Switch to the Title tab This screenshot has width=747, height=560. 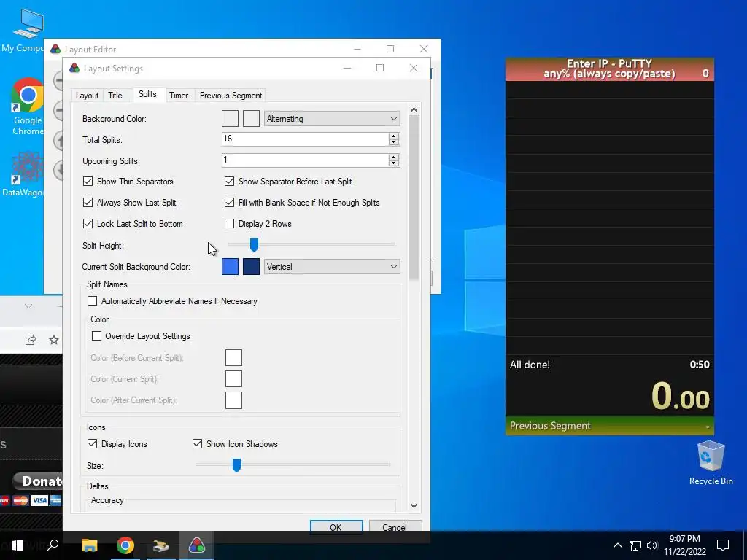pyautogui.click(x=115, y=96)
